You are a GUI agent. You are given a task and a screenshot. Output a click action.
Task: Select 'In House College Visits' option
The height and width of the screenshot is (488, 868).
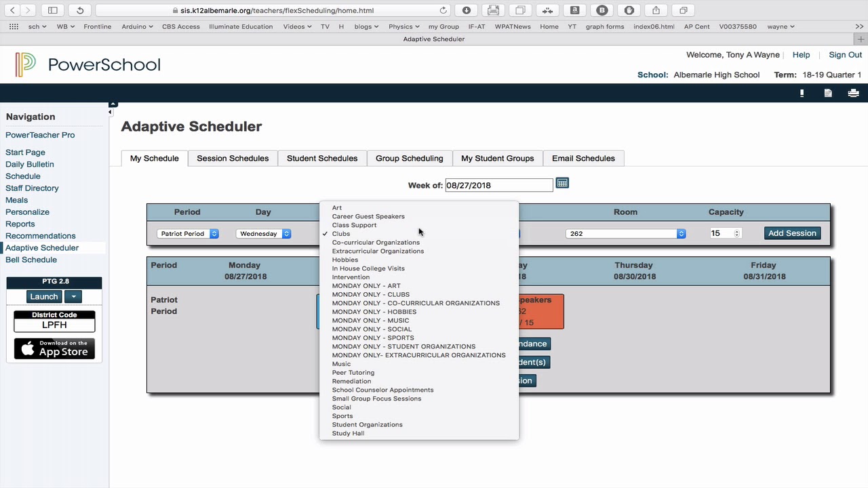coord(419,268)
